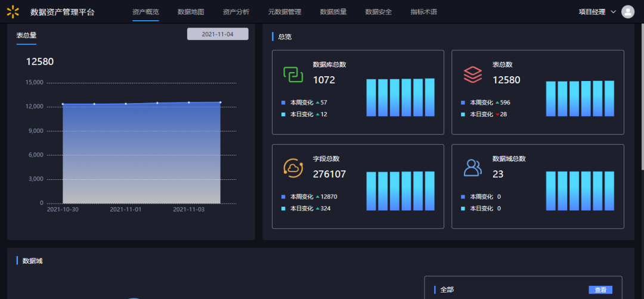Select the 数据质量 tab

333,12
